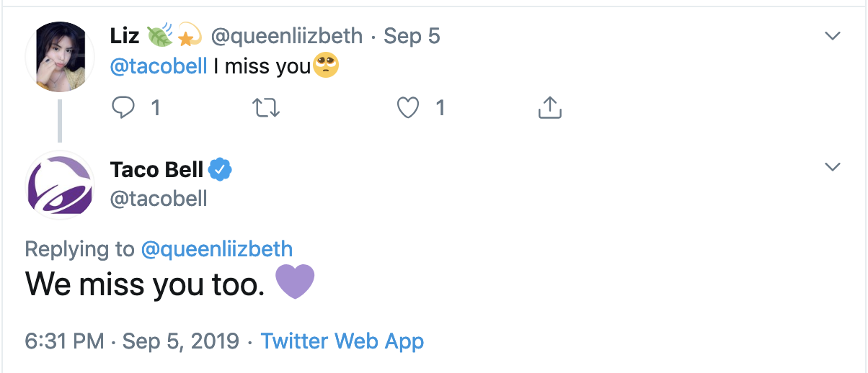Click the verified badge next to Taco Bell

pyautogui.click(x=220, y=169)
